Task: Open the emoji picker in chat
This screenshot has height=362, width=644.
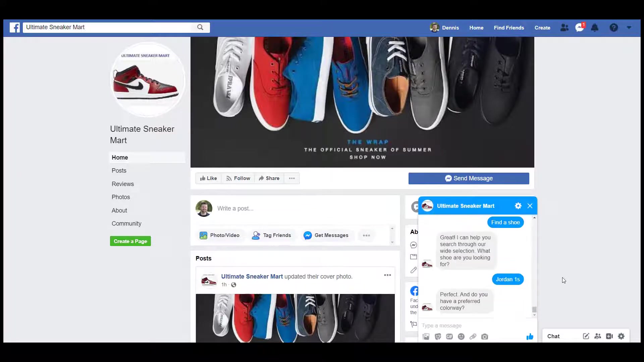Action: [461, 337]
